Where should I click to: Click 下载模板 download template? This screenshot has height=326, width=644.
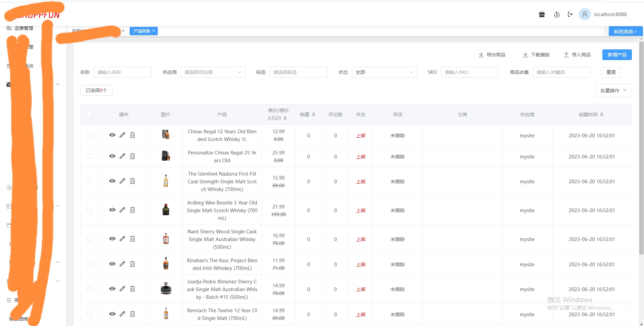tap(536, 55)
